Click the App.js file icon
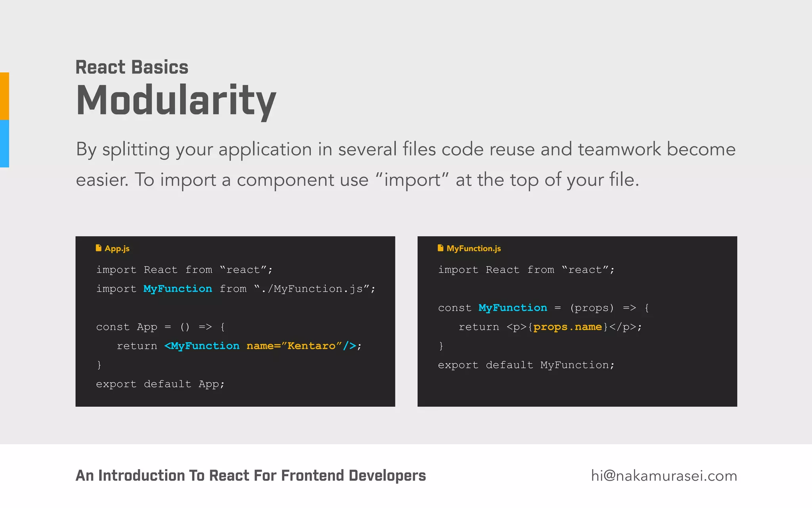Image resolution: width=812 pixels, height=508 pixels. pyautogui.click(x=98, y=248)
